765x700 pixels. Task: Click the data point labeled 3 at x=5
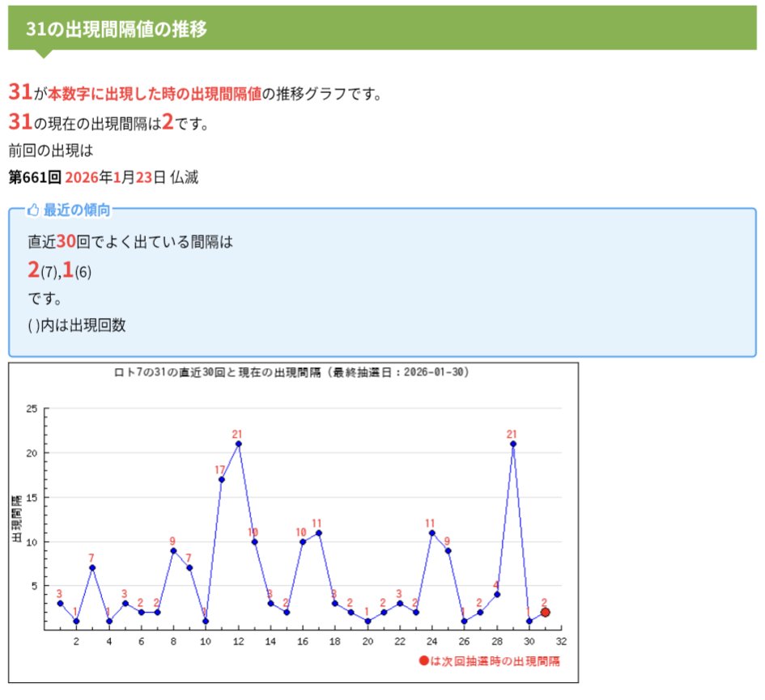[x=125, y=604]
